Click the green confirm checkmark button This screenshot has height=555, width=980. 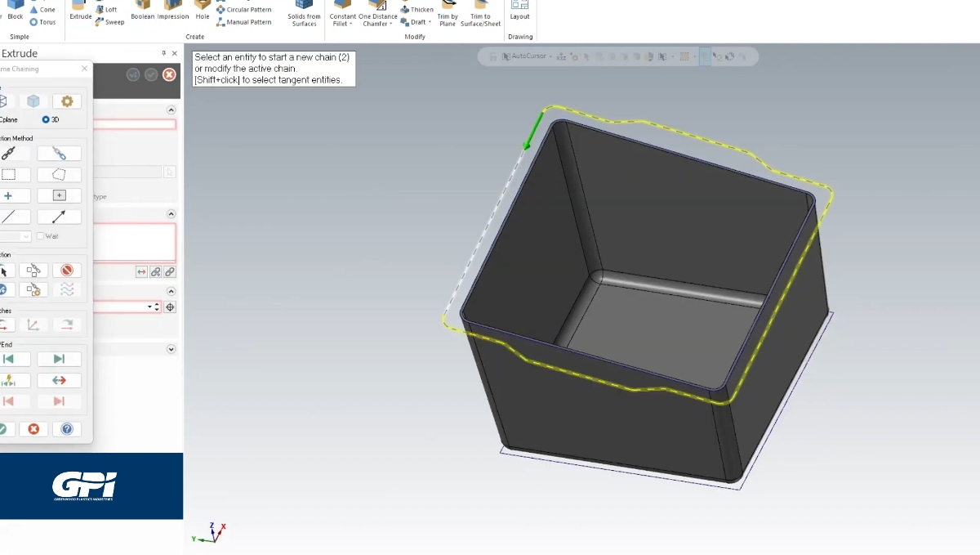pyautogui.click(x=150, y=74)
